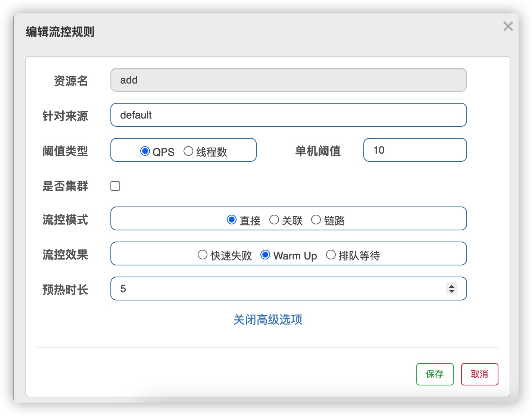Image resolution: width=532 pixels, height=416 pixels.
Task: Click the 保存 button
Action: click(x=435, y=374)
